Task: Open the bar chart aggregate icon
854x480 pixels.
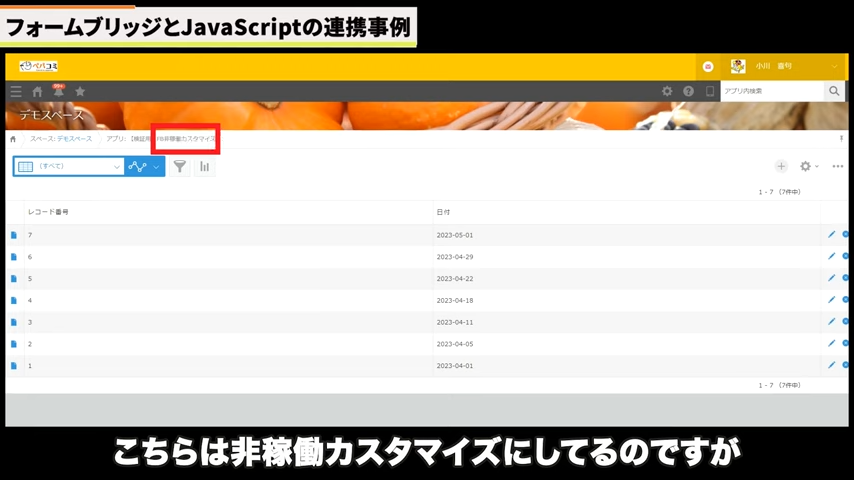Action: coord(204,167)
